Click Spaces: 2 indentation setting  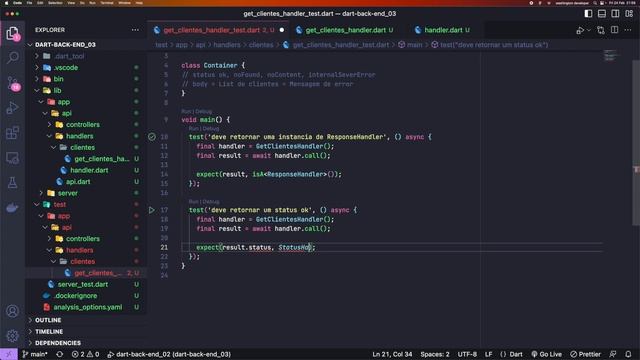[435, 354]
